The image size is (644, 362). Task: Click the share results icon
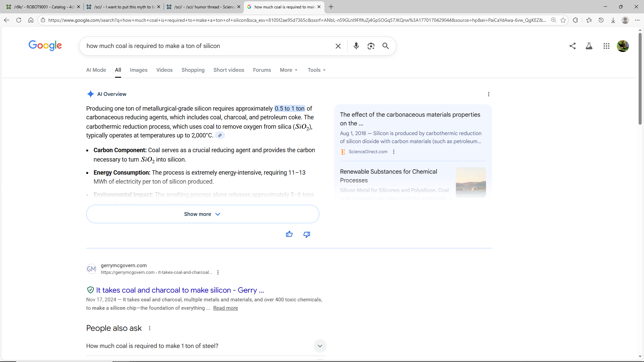point(573,46)
